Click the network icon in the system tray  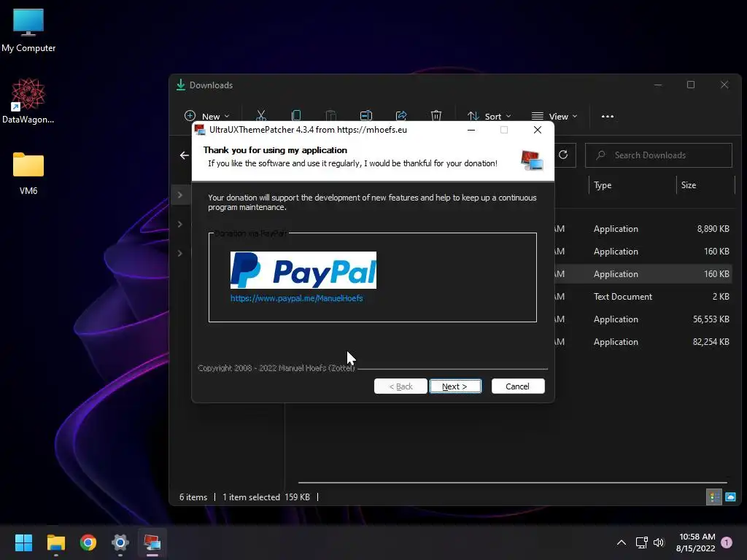(x=641, y=542)
